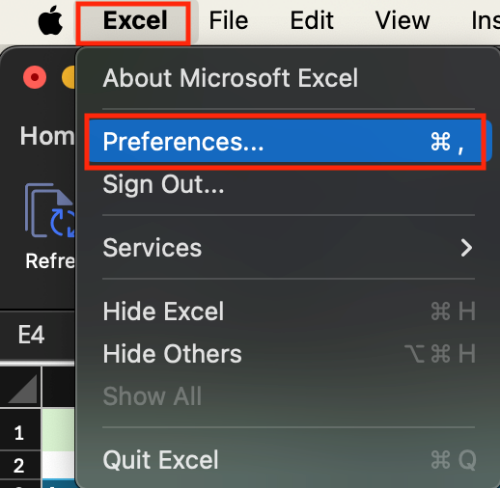Open the Edit menu
The height and width of the screenshot is (488, 500).
pyautogui.click(x=312, y=21)
